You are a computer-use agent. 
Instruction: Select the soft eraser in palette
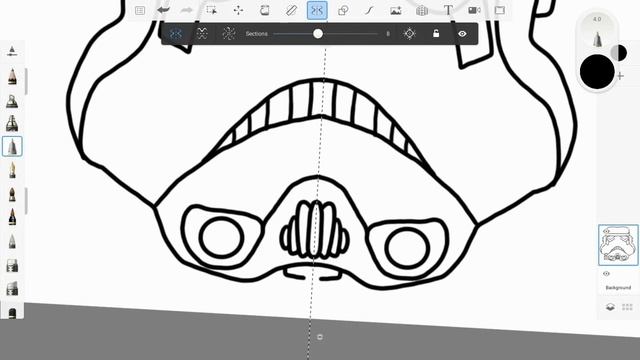pyautogui.click(x=12, y=288)
